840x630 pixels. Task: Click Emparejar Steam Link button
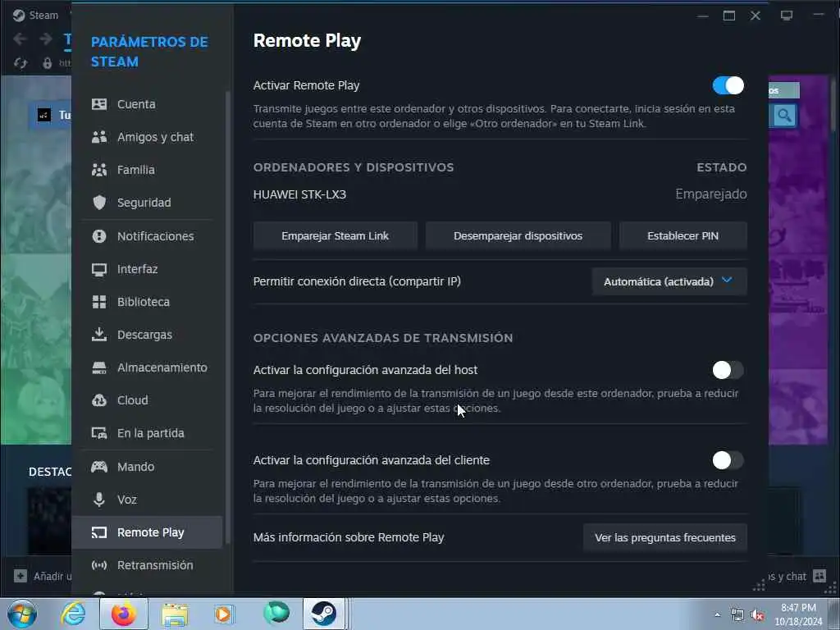pos(336,235)
